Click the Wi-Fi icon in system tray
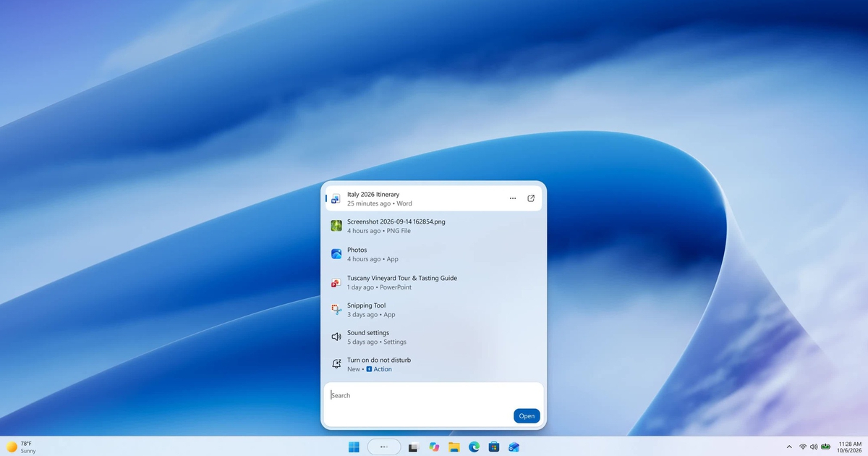This screenshot has width=868, height=456. [803, 447]
